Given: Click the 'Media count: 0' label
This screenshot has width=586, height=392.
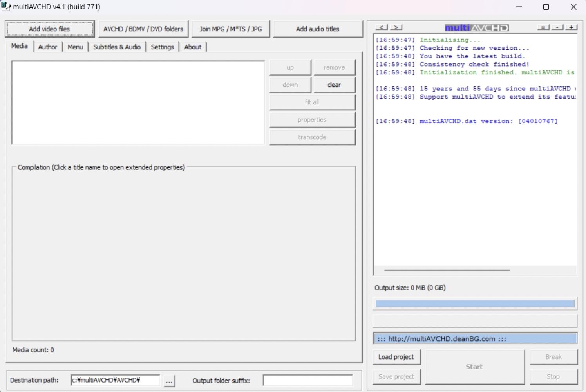Looking at the screenshot, I should click(33, 350).
